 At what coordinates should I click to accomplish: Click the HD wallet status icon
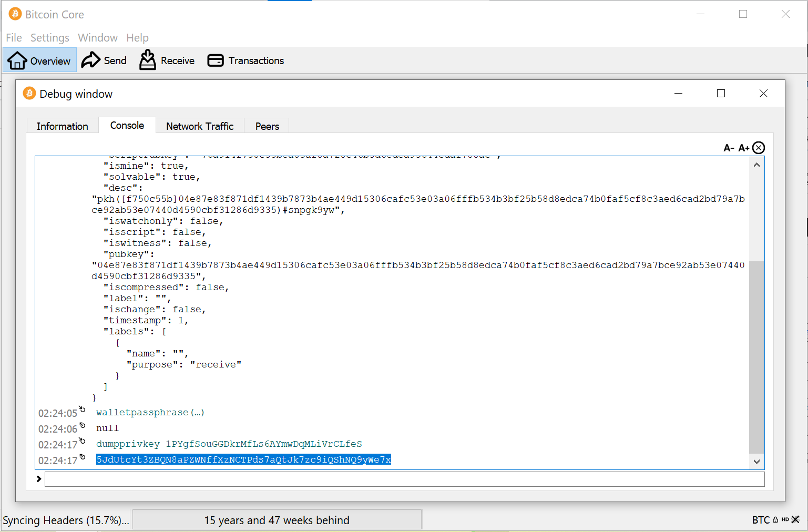[785, 520]
